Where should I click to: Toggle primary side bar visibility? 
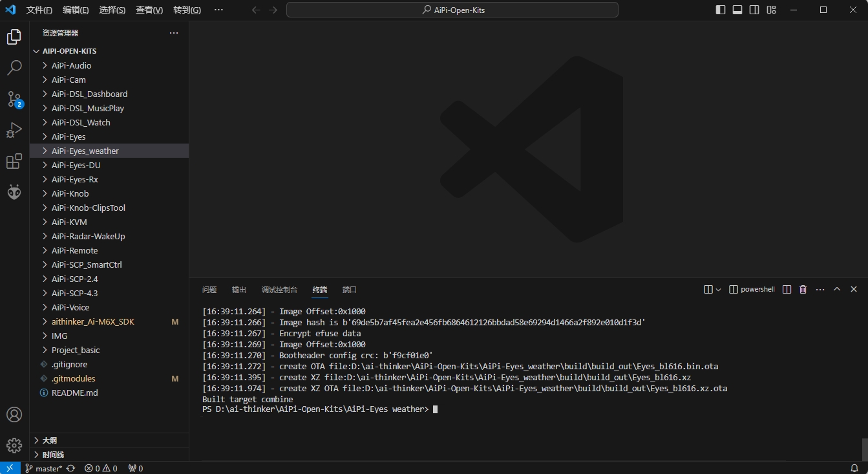coord(721,10)
